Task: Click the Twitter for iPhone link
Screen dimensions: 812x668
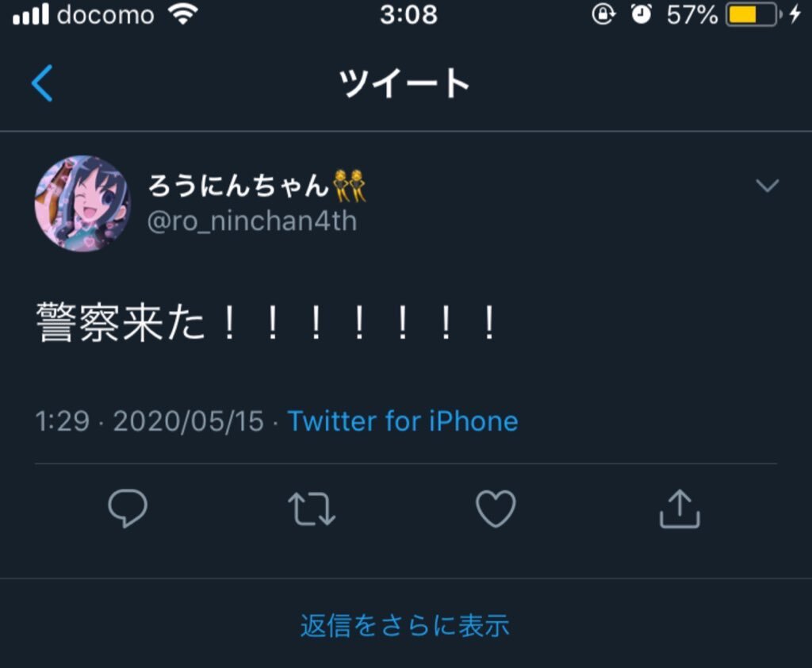Action: click(x=402, y=420)
